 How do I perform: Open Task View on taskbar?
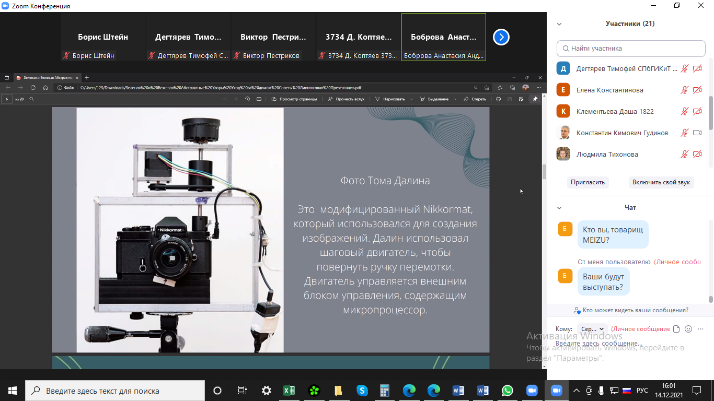point(242,391)
